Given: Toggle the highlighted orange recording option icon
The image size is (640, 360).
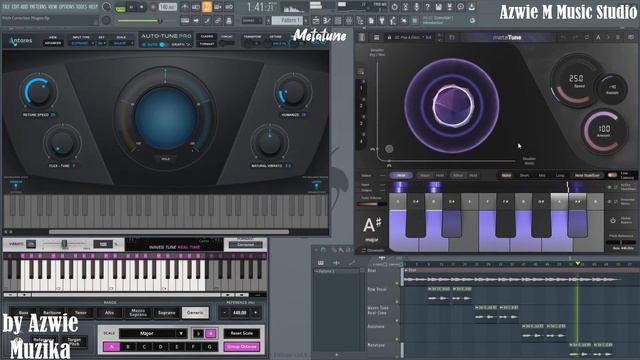Looking at the screenshot, I should [x=207, y=7].
